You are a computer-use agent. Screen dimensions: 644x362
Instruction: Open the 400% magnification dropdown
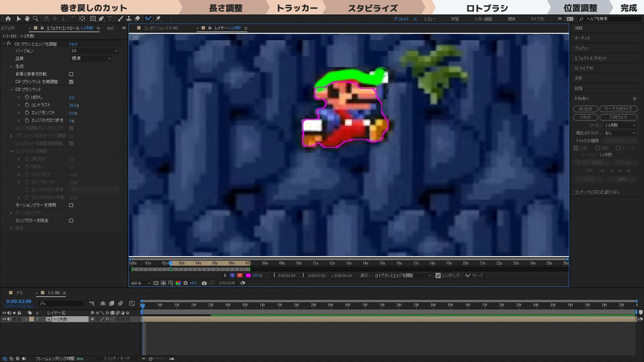click(x=140, y=283)
